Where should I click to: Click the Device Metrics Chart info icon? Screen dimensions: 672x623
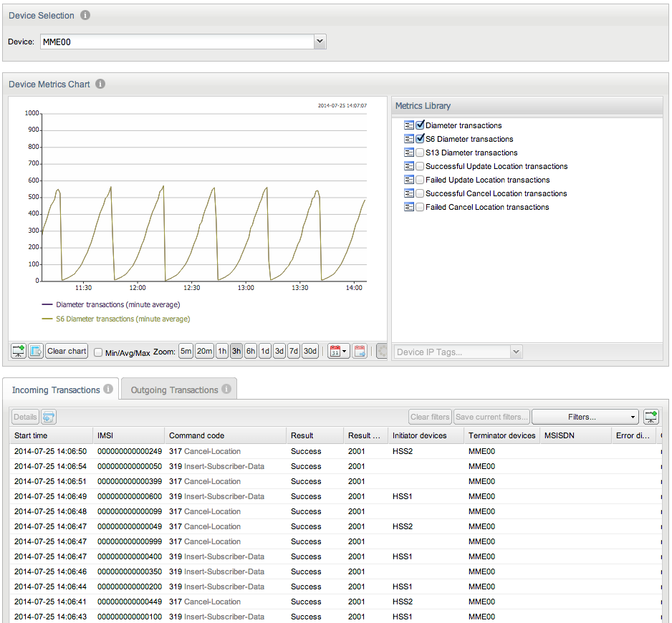[100, 84]
